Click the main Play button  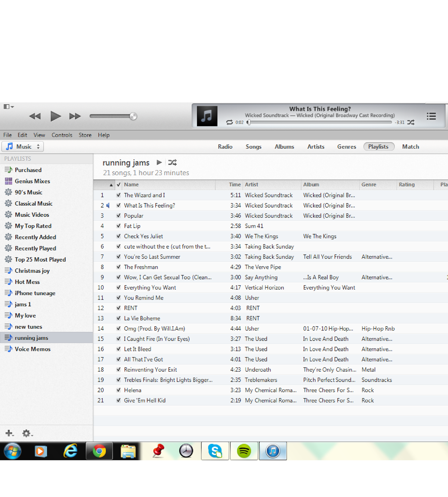click(56, 116)
